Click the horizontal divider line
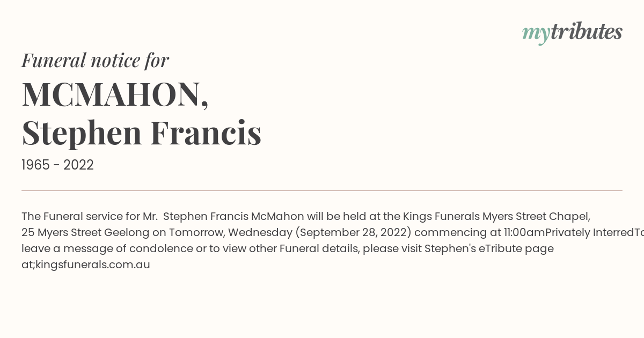 coord(322,190)
